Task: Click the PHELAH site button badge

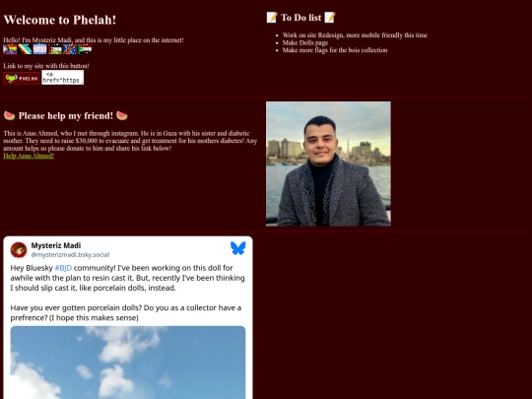Action: pyautogui.click(x=22, y=78)
